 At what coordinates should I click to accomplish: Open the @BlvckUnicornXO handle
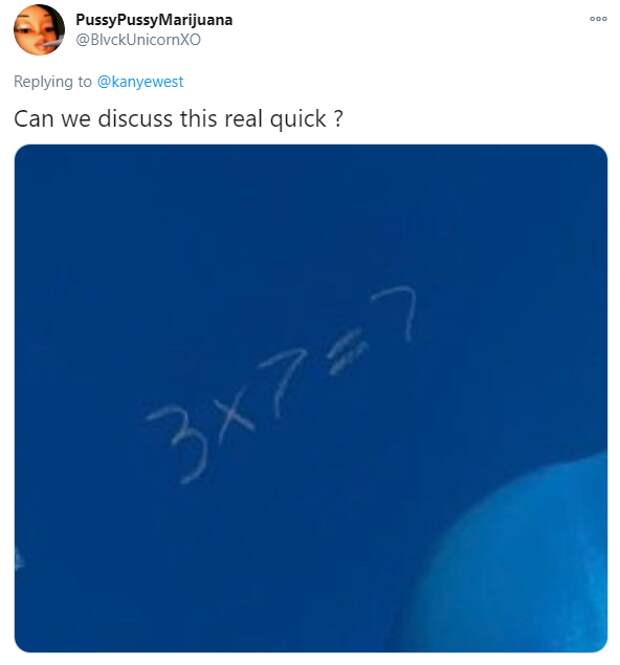point(138,40)
